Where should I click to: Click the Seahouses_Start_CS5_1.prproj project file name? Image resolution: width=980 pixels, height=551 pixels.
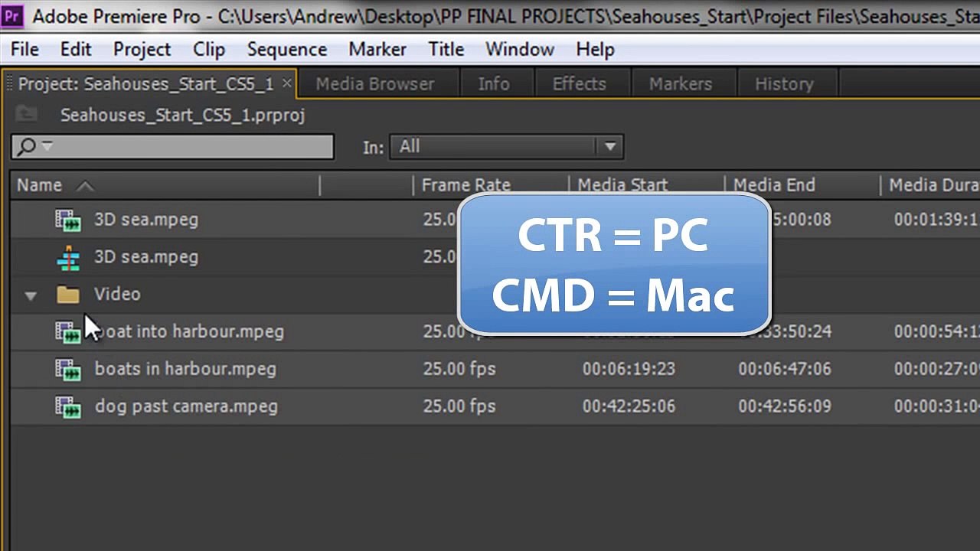point(183,116)
